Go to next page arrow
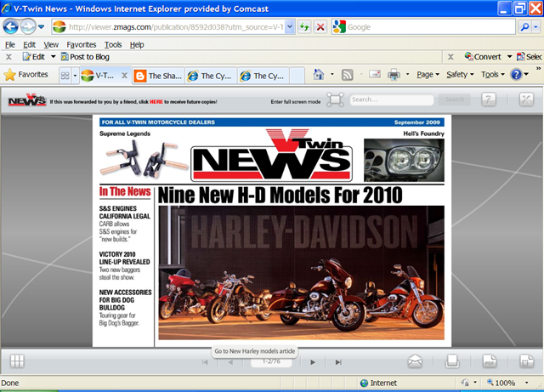 pyautogui.click(x=313, y=362)
